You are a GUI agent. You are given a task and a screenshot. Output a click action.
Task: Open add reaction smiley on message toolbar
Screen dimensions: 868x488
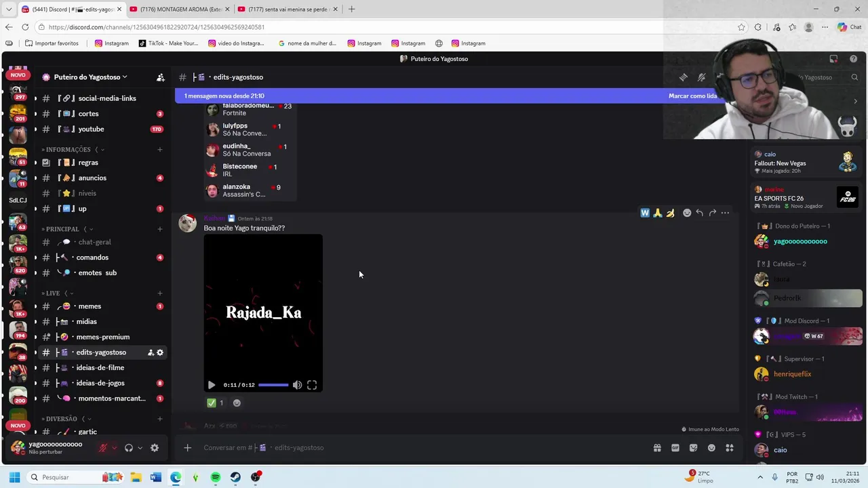pos(687,213)
